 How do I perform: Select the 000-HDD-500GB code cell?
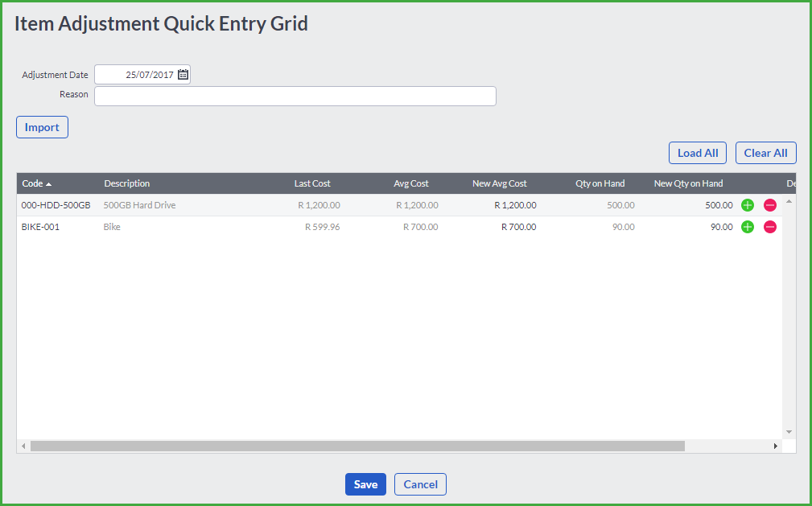click(56, 205)
